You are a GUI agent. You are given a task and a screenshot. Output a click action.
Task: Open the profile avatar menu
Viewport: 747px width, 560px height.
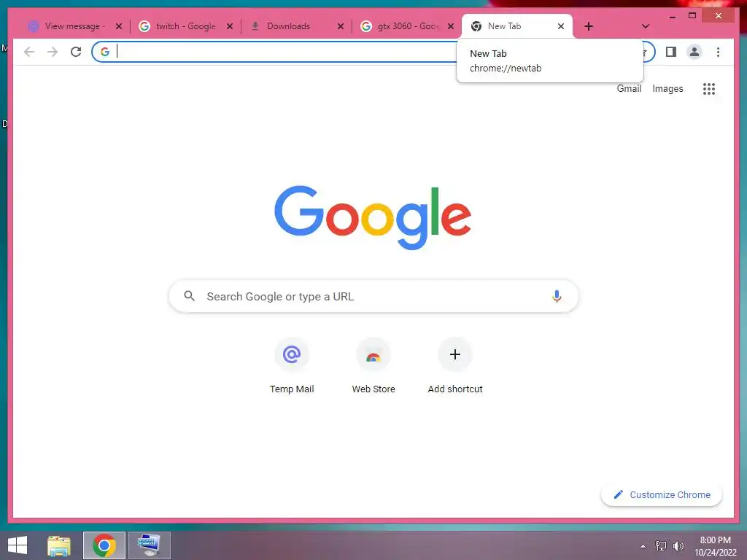coord(694,52)
